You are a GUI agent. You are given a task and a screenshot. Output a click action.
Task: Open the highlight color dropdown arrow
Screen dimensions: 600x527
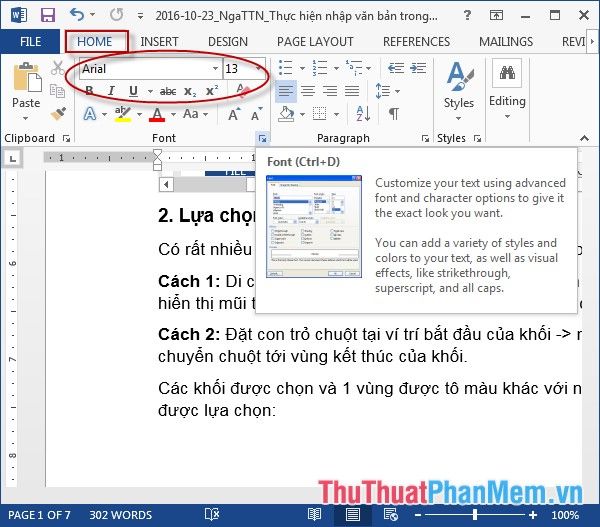pos(139,114)
